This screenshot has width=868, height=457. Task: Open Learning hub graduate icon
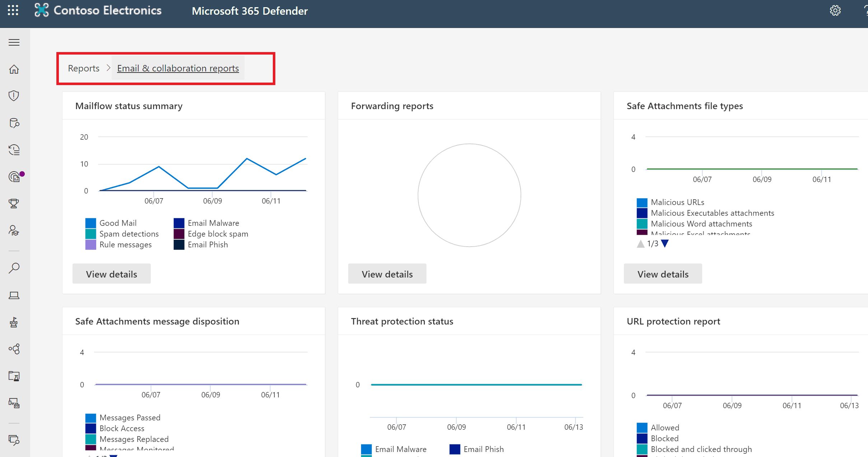pos(14,230)
